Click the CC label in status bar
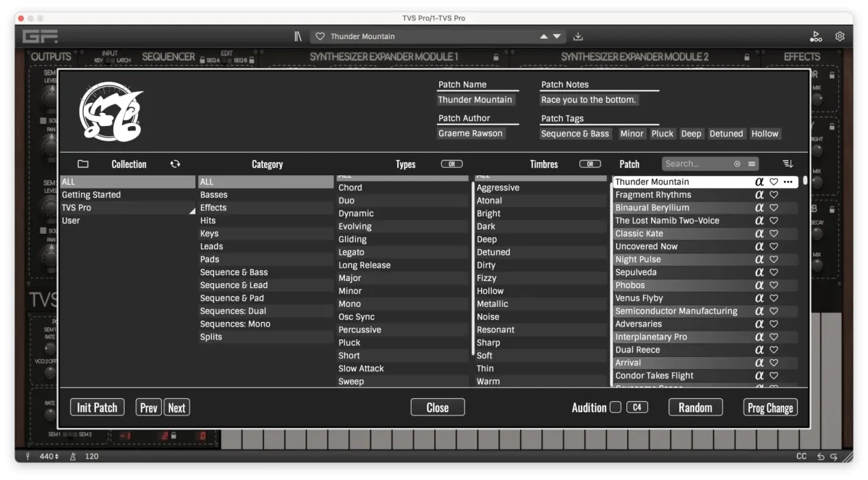Image resolution: width=868 pixels, height=480 pixels. [x=801, y=457]
